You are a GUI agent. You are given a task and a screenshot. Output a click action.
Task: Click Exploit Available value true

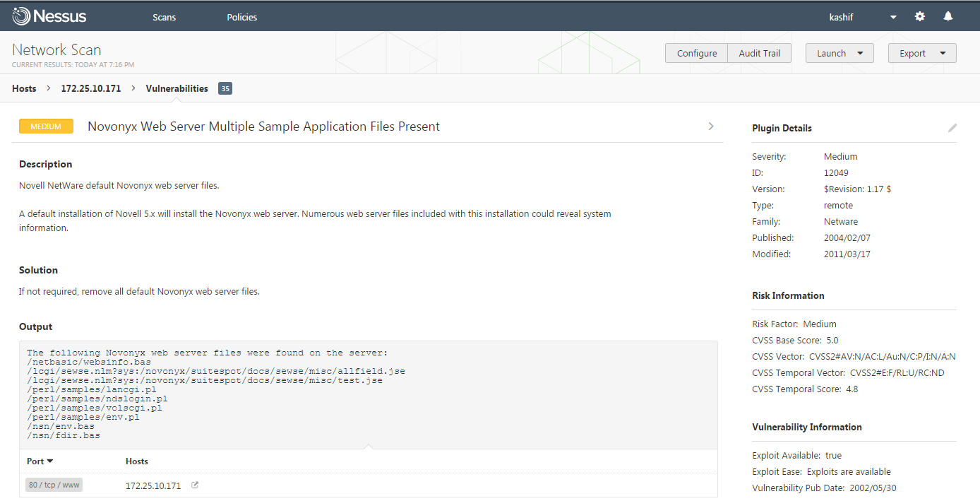tap(833, 455)
